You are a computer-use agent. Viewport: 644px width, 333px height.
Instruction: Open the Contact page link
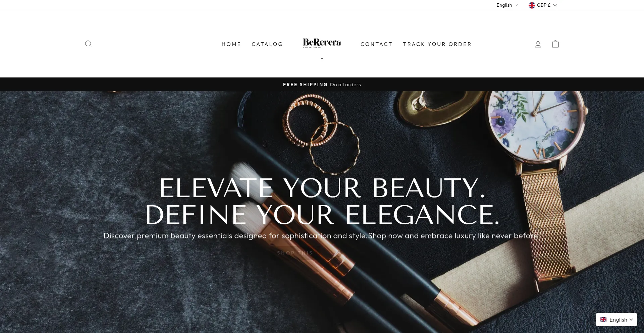(x=376, y=44)
